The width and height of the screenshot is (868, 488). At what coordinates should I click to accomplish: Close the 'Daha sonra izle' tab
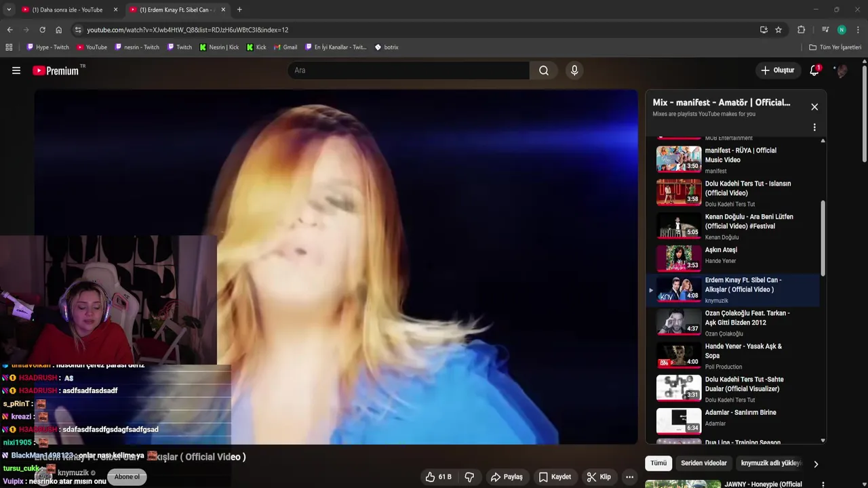115,10
